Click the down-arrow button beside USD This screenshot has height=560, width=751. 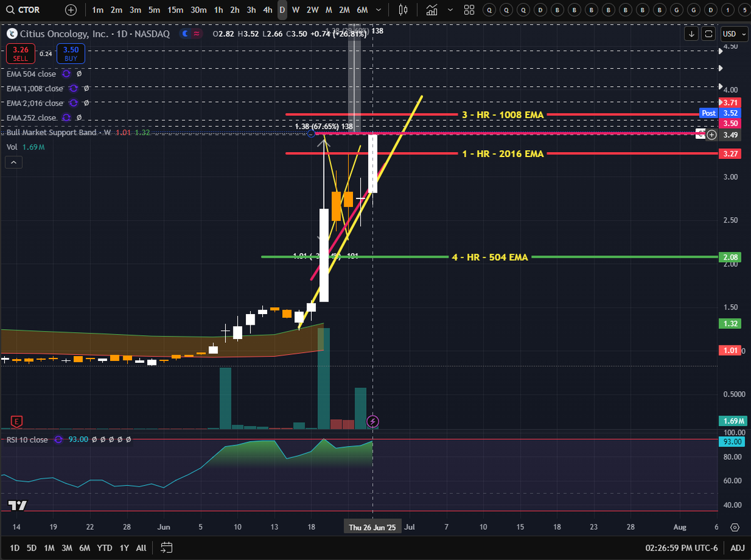pyautogui.click(x=692, y=34)
